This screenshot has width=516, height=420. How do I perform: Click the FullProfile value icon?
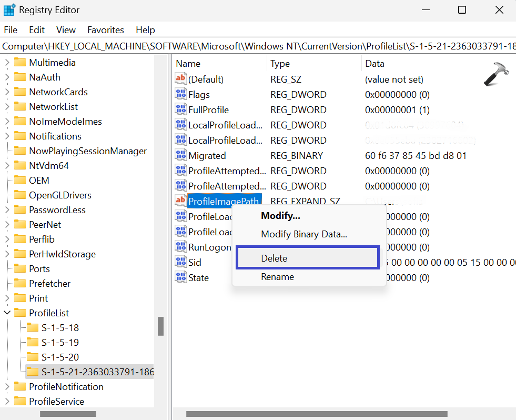pyautogui.click(x=180, y=110)
